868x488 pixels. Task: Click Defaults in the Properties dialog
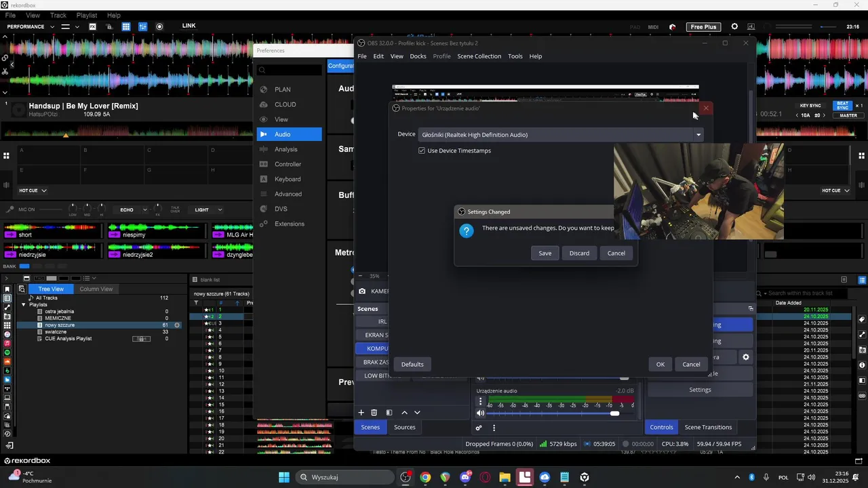click(x=412, y=364)
